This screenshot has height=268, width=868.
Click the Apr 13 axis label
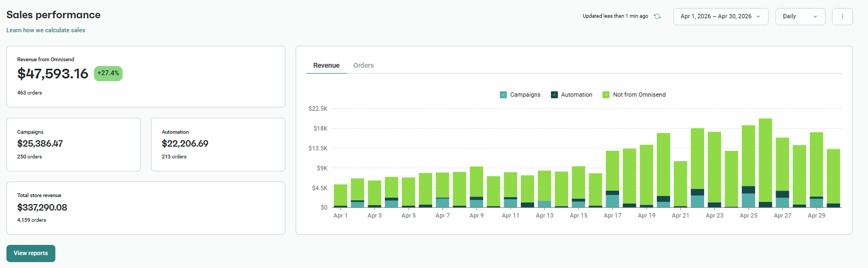point(544,216)
